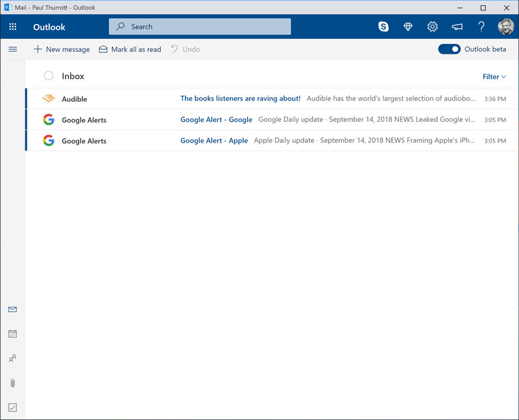
Task: Turn off the Outlook beta toggle
Action: click(449, 49)
